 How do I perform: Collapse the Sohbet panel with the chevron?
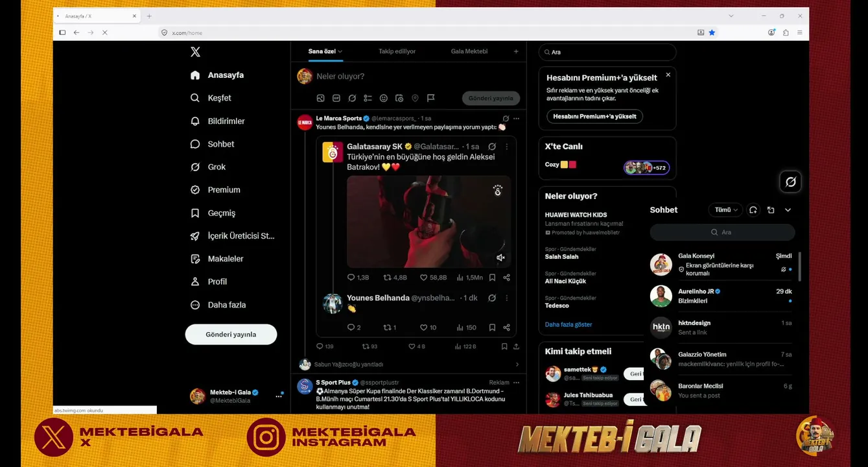(788, 210)
